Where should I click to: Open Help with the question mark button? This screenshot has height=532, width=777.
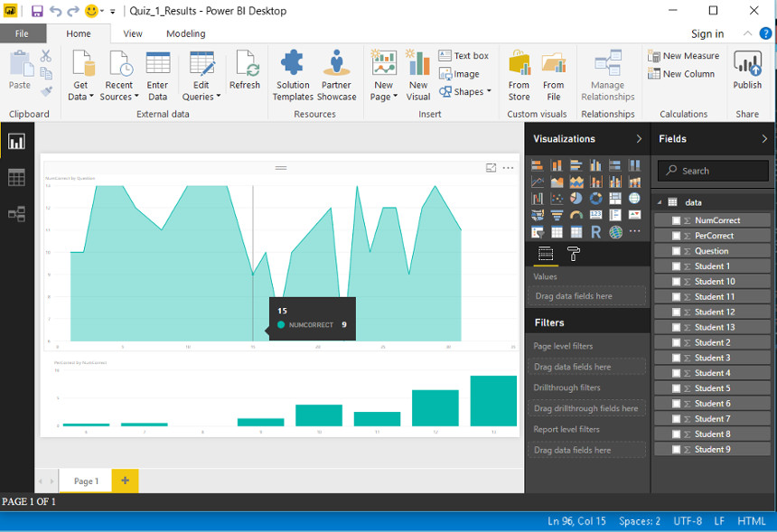point(765,33)
